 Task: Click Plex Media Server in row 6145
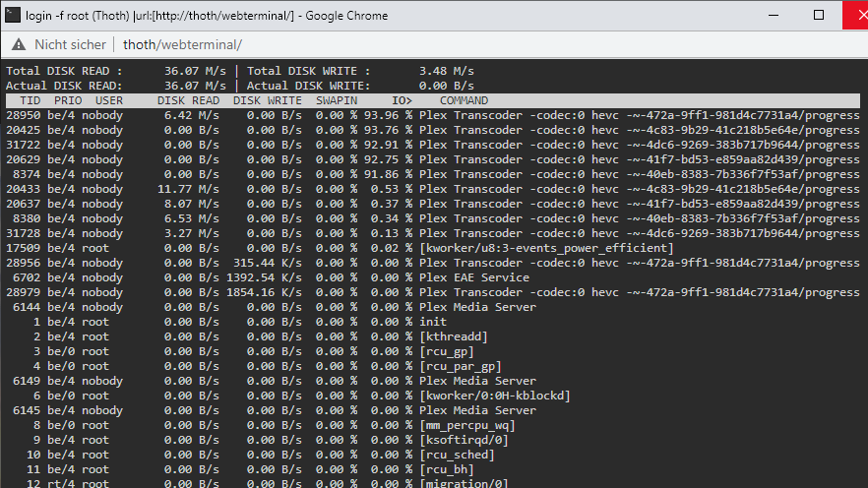tap(477, 410)
